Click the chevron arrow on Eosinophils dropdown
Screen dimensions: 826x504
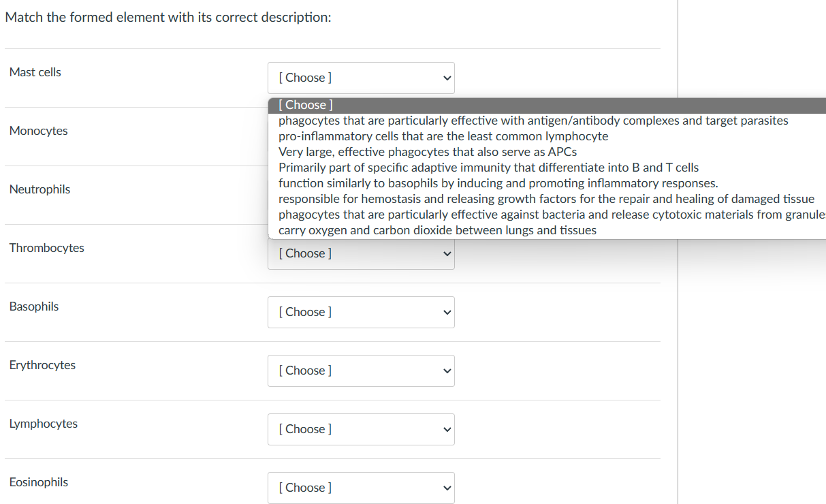[x=447, y=488]
